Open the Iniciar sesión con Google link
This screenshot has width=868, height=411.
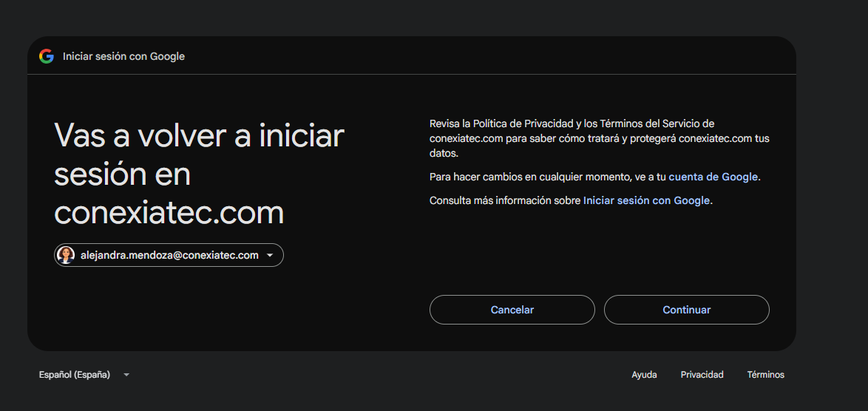pyautogui.click(x=647, y=201)
